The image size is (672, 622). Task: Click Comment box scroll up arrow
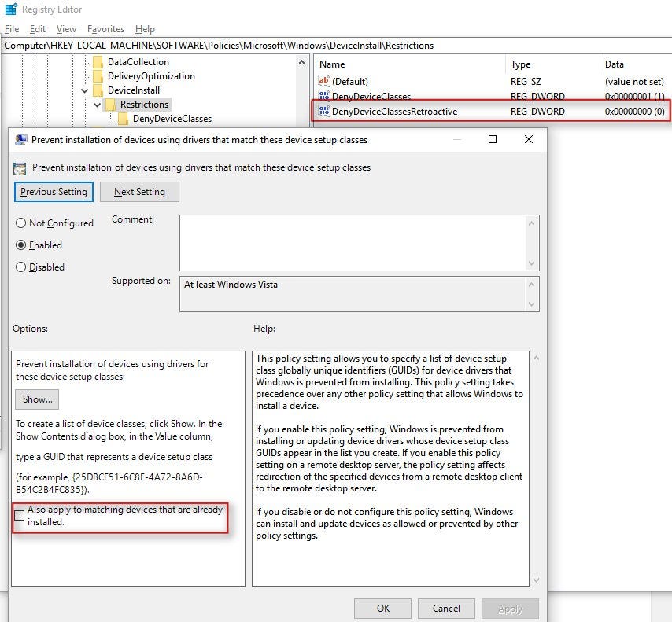click(x=531, y=223)
